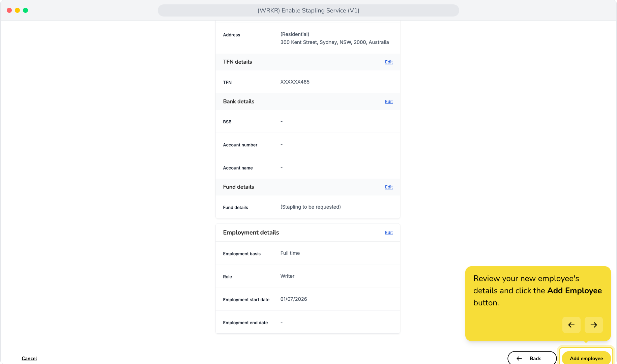Click the Bank details heading
The image size is (617, 364).
(238, 101)
